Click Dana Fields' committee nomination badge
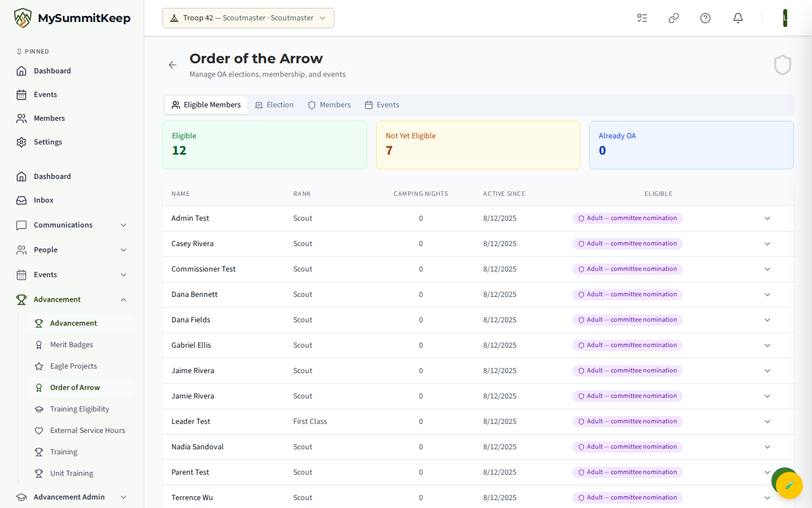The height and width of the screenshot is (508, 812). (x=628, y=320)
